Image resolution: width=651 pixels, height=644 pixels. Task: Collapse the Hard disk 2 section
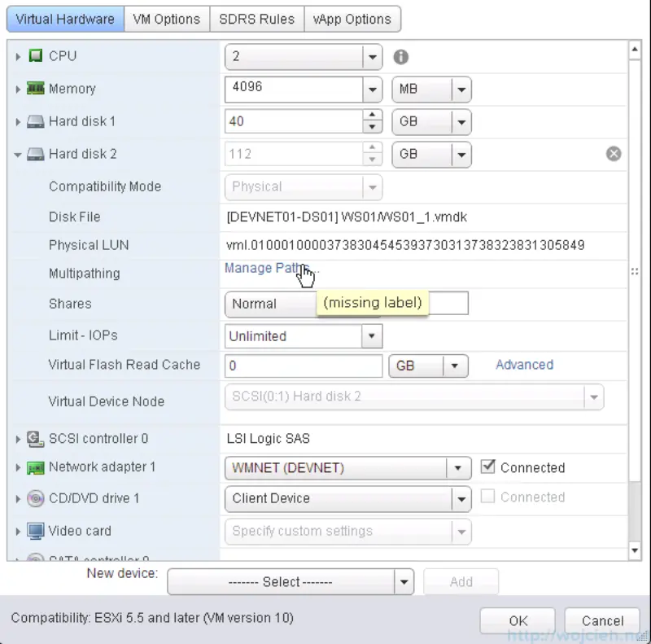coord(17,154)
